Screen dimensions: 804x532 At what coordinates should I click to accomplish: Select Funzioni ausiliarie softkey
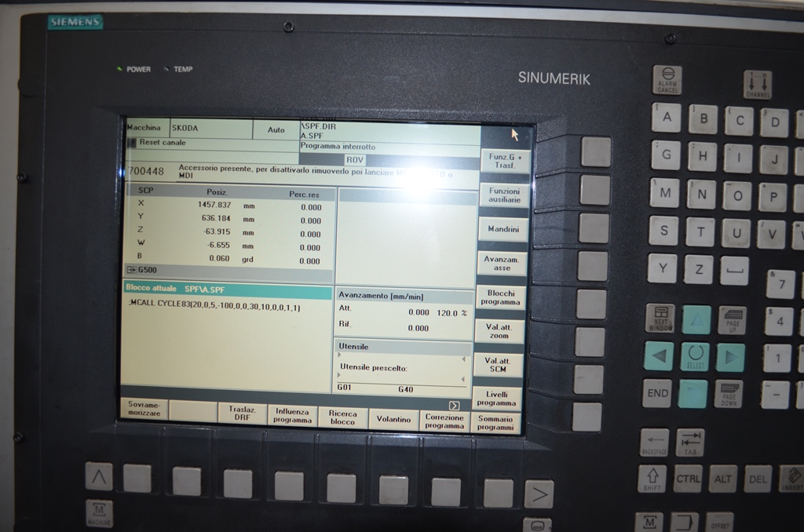pos(504,195)
